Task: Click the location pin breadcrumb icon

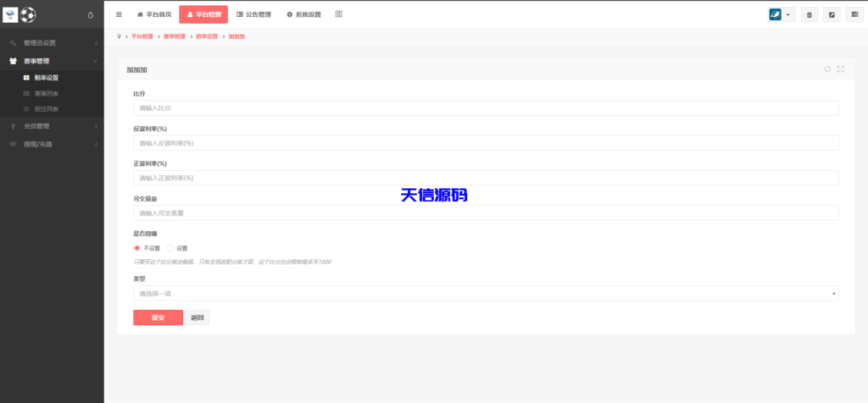Action: pos(119,36)
